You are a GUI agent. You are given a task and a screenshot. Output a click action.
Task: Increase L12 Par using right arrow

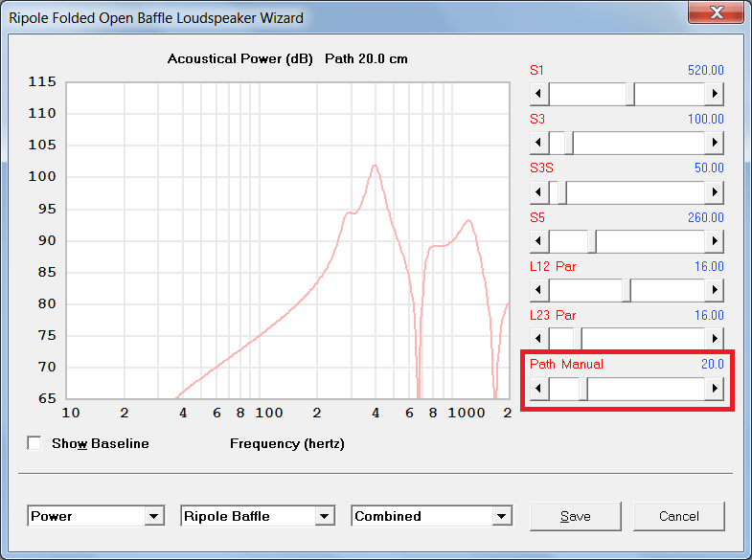tap(714, 290)
